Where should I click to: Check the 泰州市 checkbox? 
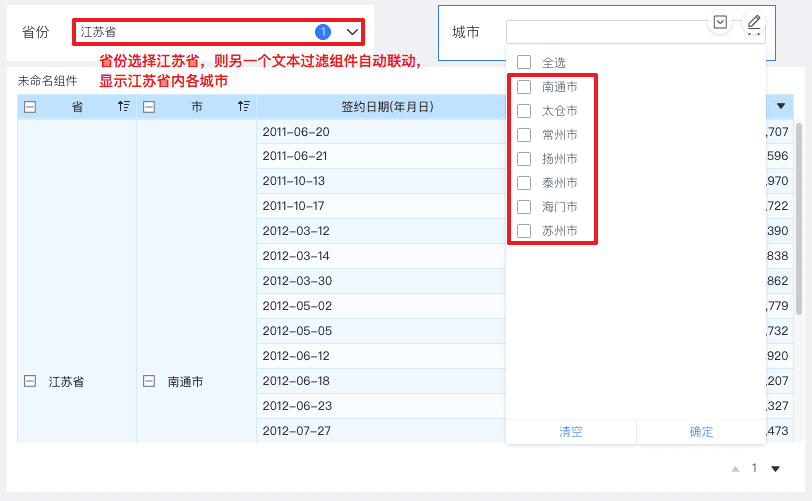[x=524, y=183]
